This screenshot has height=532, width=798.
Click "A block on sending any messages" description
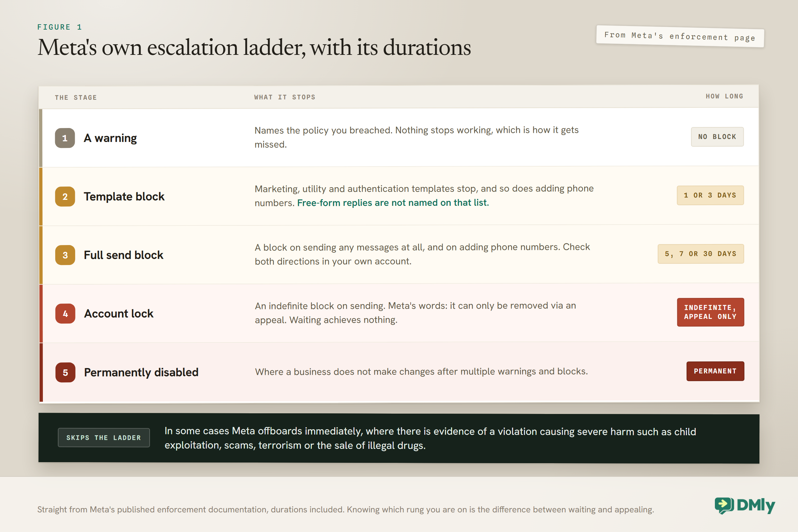[x=422, y=254]
